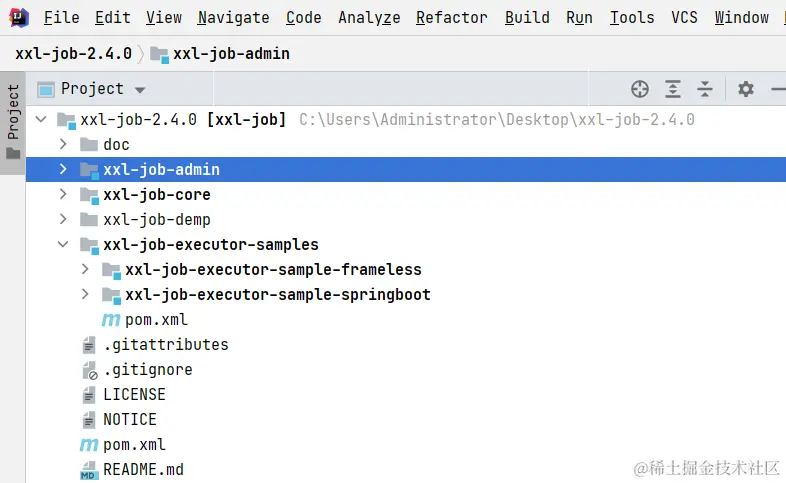
Task: Open the Navigate menu
Action: pos(234,18)
